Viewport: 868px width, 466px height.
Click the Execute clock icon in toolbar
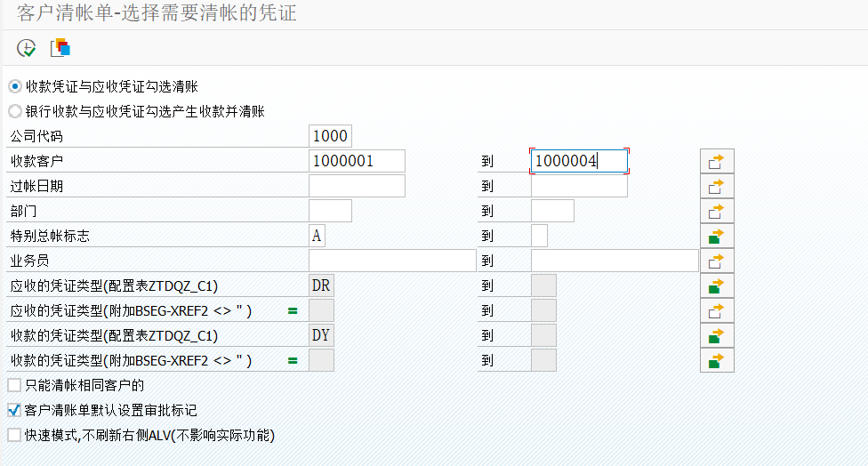tap(26, 48)
